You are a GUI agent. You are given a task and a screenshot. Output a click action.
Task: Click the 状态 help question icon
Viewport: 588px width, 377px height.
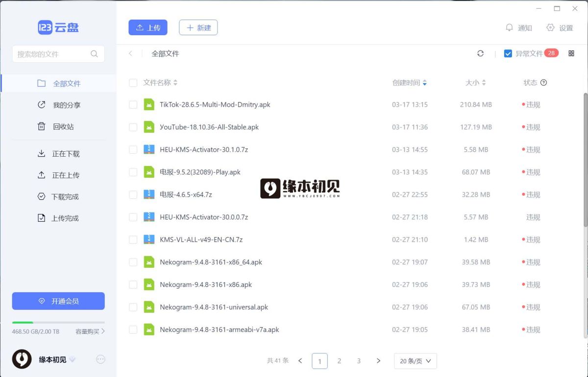[543, 83]
